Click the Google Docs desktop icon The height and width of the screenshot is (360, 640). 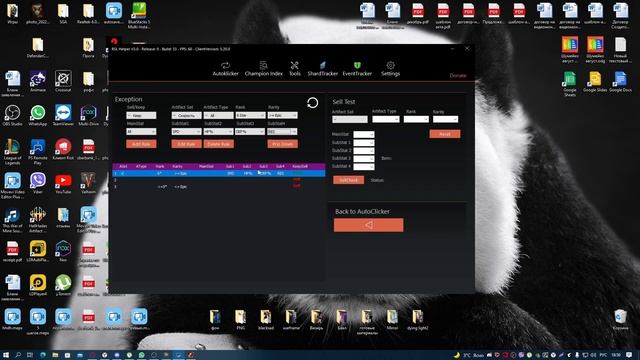[x=620, y=81]
